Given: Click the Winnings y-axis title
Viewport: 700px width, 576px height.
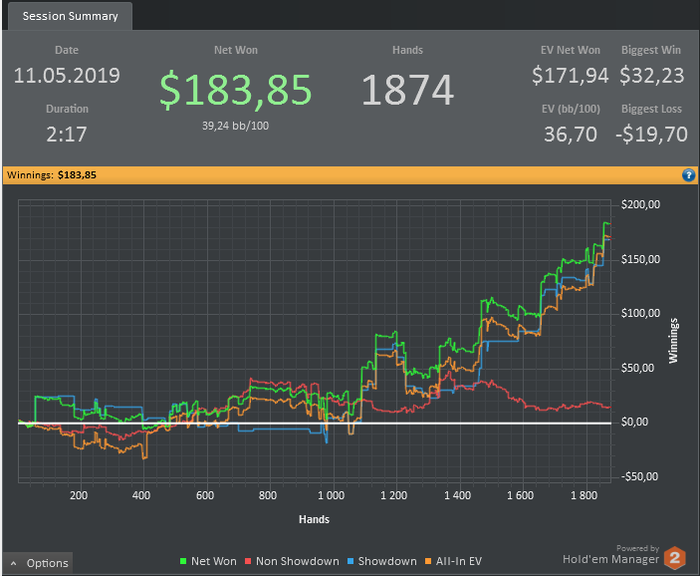Looking at the screenshot, I should [673, 340].
